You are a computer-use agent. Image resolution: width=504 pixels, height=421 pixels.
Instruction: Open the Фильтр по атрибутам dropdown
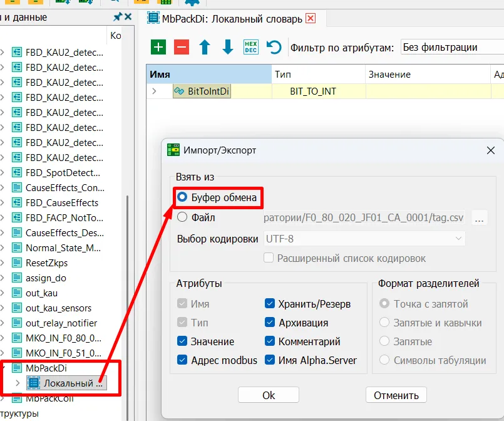point(452,47)
